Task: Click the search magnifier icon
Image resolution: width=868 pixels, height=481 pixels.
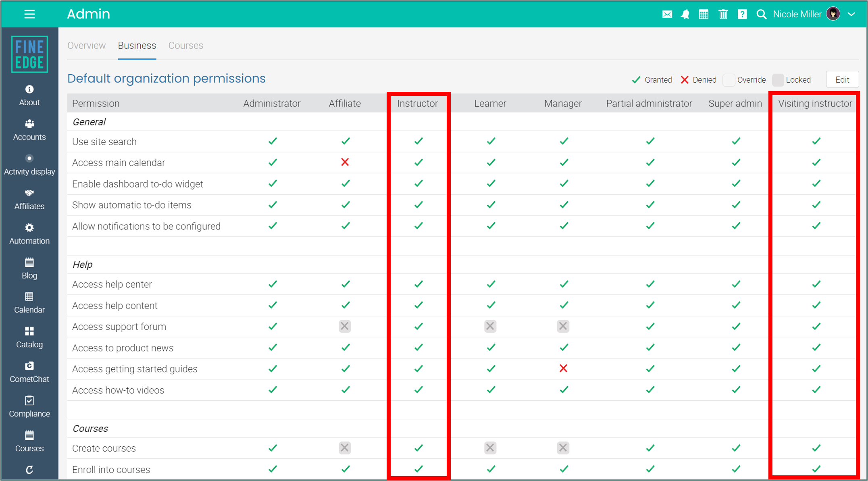Action: pyautogui.click(x=761, y=15)
